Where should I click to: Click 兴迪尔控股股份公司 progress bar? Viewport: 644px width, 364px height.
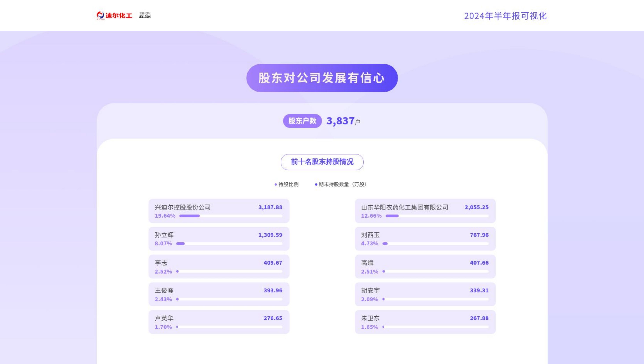[x=190, y=216]
